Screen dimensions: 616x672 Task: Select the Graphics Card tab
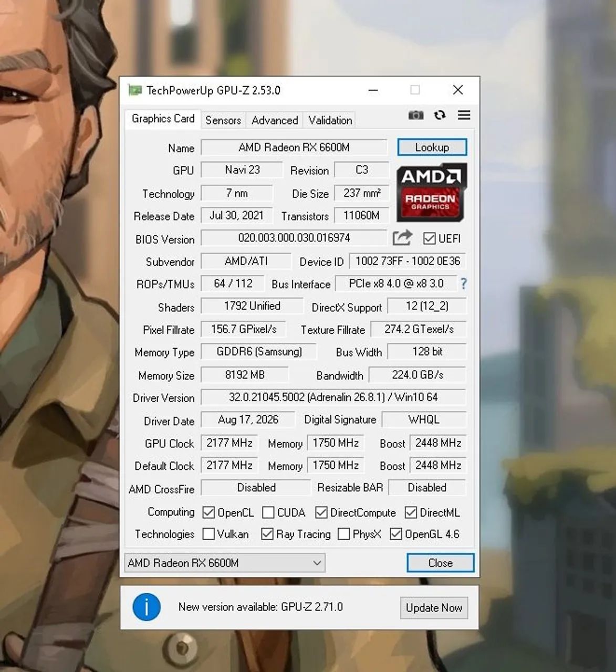(x=163, y=119)
